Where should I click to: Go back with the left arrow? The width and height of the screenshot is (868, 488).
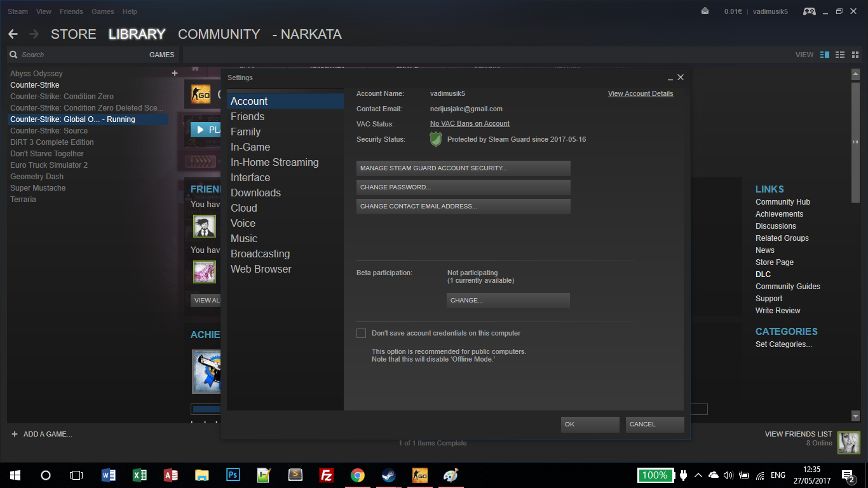coord(13,34)
